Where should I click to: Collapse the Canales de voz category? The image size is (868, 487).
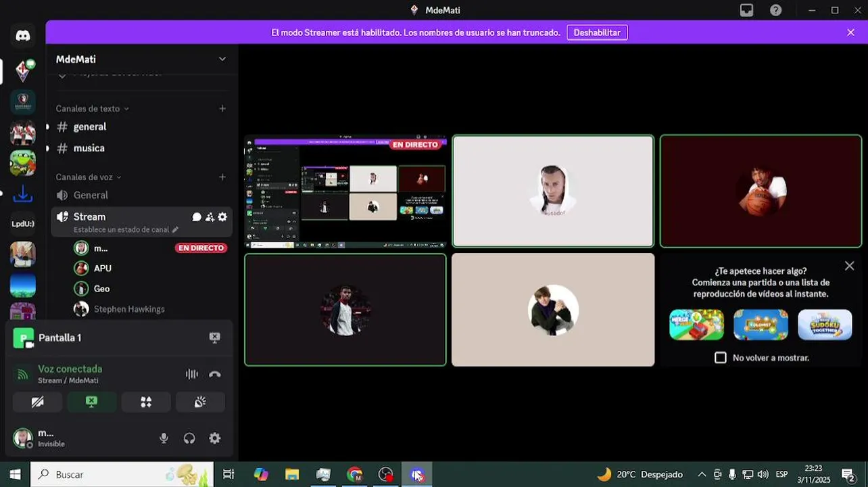tap(89, 177)
